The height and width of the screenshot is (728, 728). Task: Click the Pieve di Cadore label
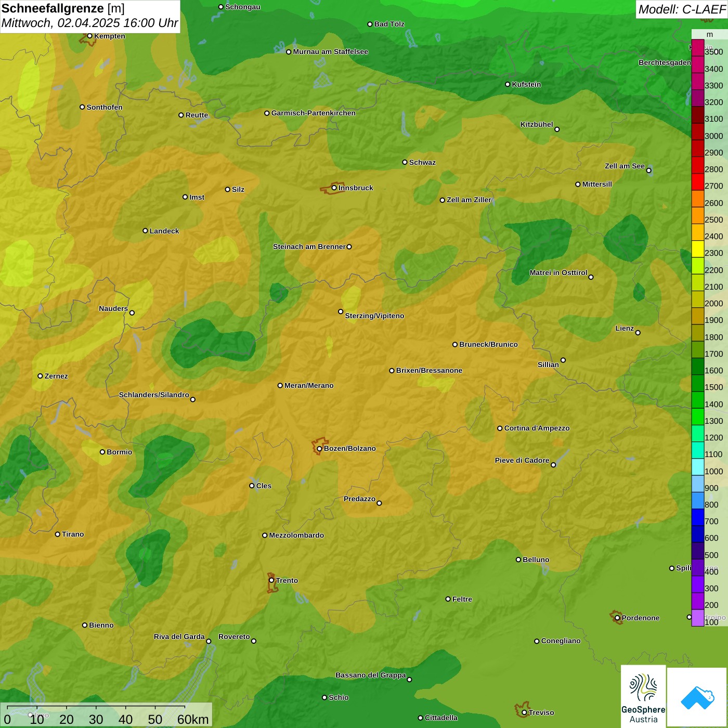(522, 460)
